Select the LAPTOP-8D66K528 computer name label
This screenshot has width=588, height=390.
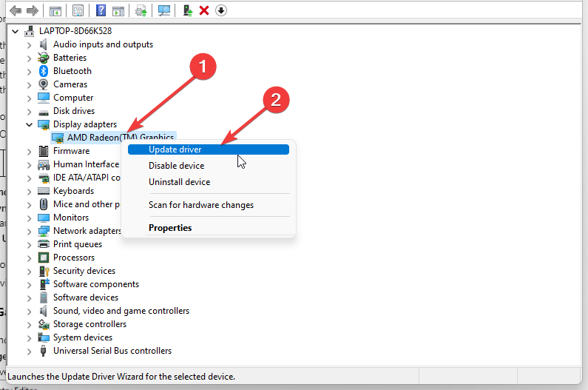75,31
